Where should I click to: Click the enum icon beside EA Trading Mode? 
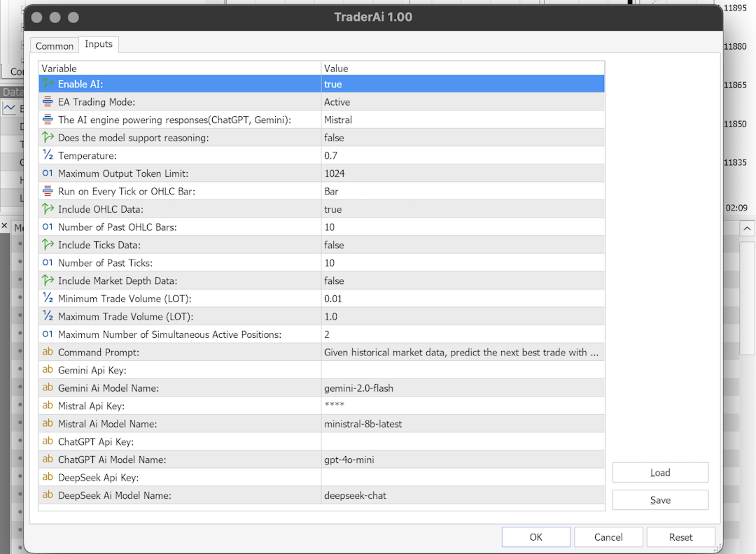(x=48, y=101)
